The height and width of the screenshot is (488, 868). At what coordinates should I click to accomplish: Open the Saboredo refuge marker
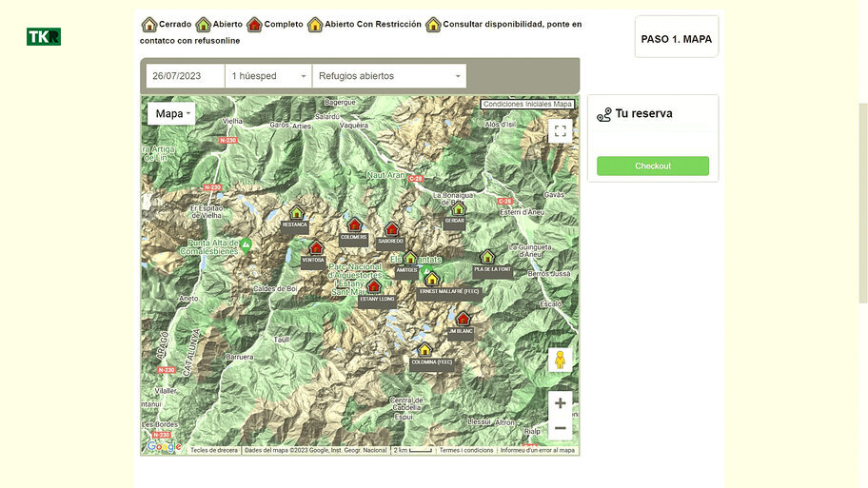coord(391,229)
